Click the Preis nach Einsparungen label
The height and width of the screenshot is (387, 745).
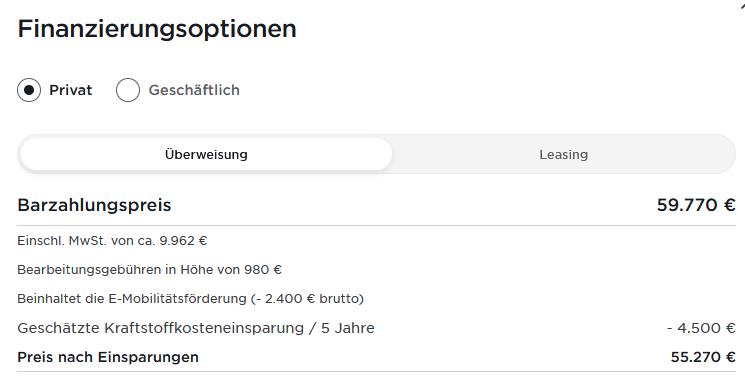pos(108,357)
